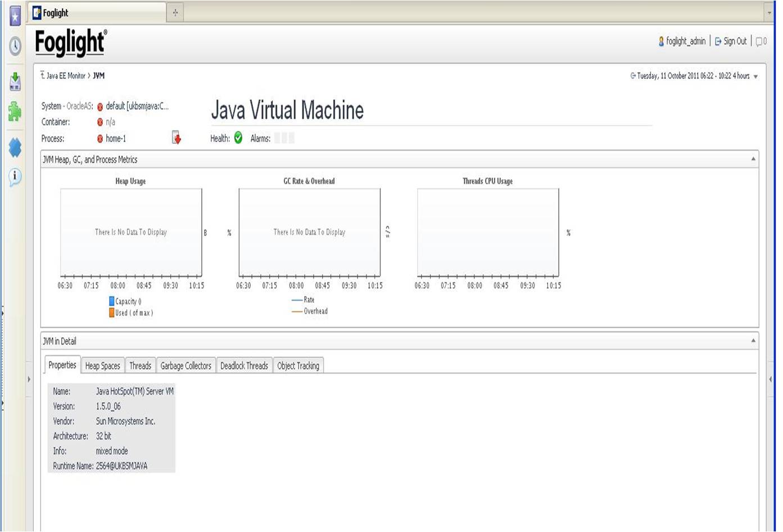Click the foglight_admin user name
This screenshot has height=532, width=783.
coord(686,41)
